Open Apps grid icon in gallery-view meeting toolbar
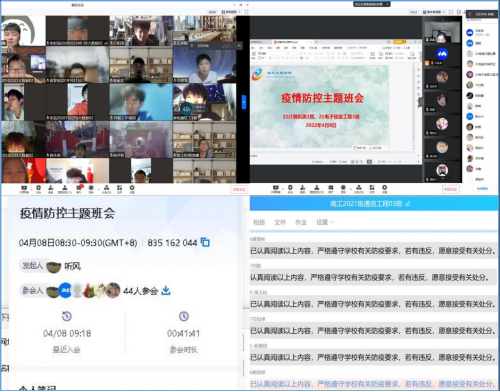The width and height of the screenshot is (500, 392). 119,189
